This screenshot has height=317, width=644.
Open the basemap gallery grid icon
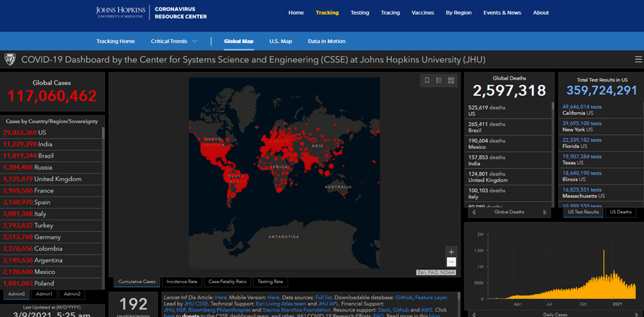coord(451,80)
